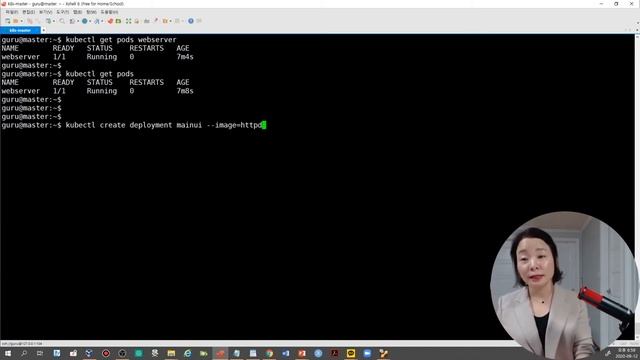Viewport: 640px width, 360px height.
Task: Open Google Chrome from the taskbar
Action: pyautogui.click(x=269, y=353)
